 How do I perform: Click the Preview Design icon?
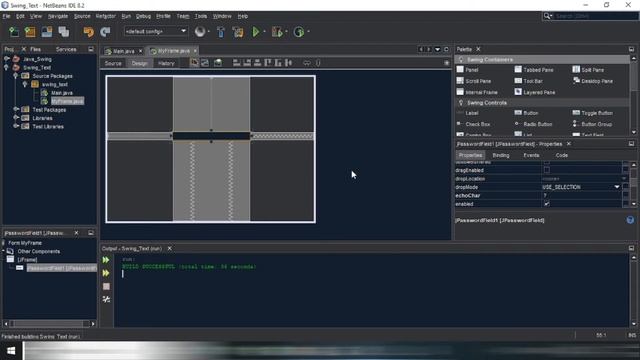pos(218,63)
